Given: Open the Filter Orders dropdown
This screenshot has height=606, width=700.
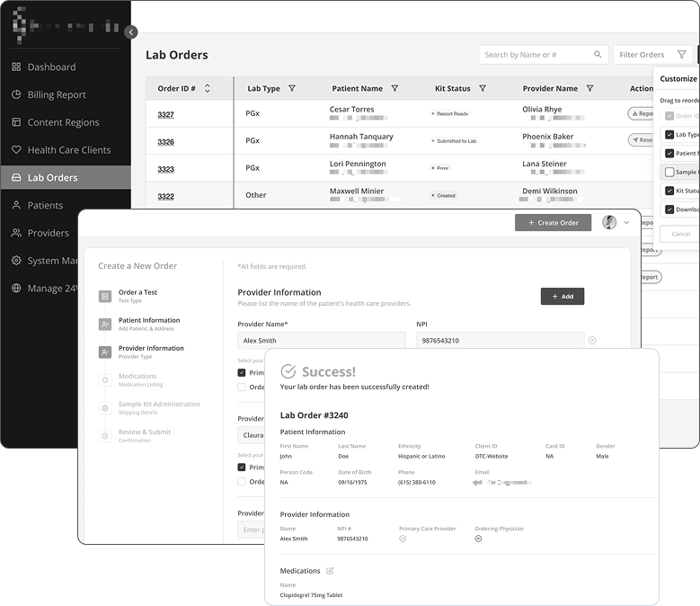Looking at the screenshot, I should pos(642,55).
